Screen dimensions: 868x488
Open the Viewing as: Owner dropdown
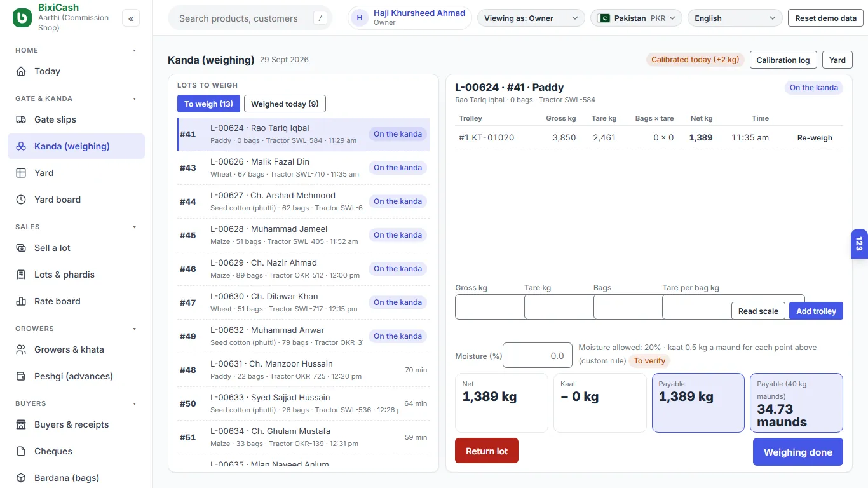point(531,18)
